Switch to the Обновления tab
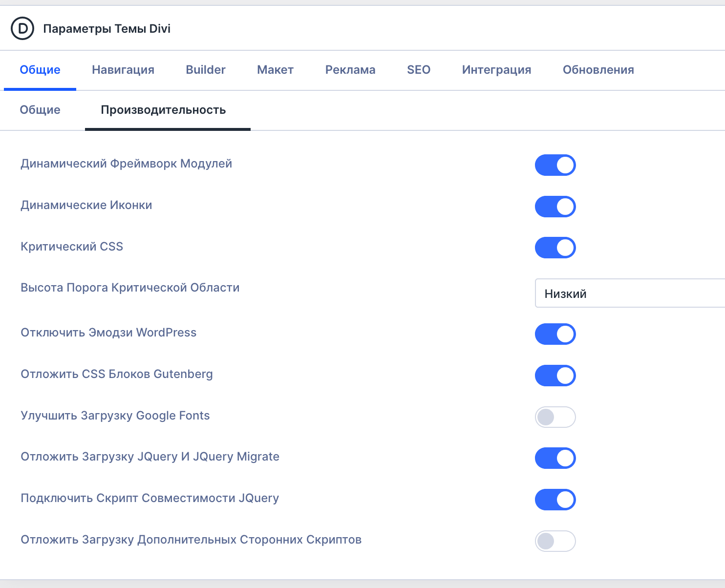This screenshot has height=588, width=725. (x=598, y=70)
